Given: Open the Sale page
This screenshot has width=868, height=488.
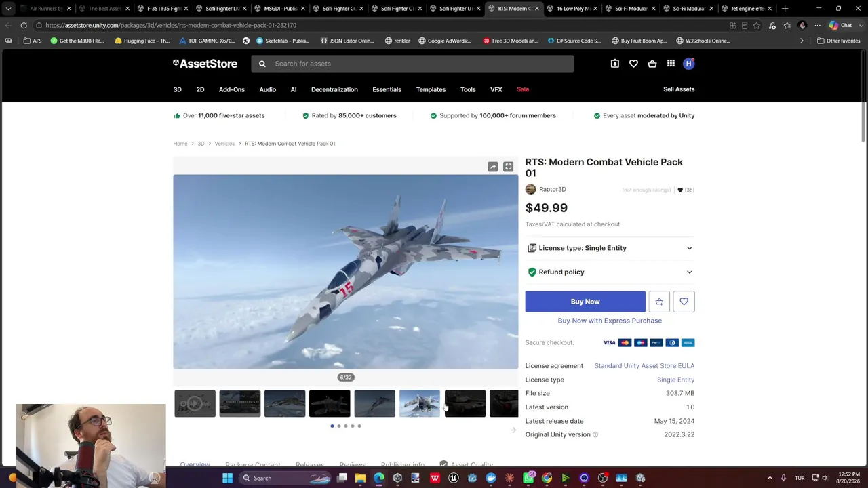Looking at the screenshot, I should [523, 89].
